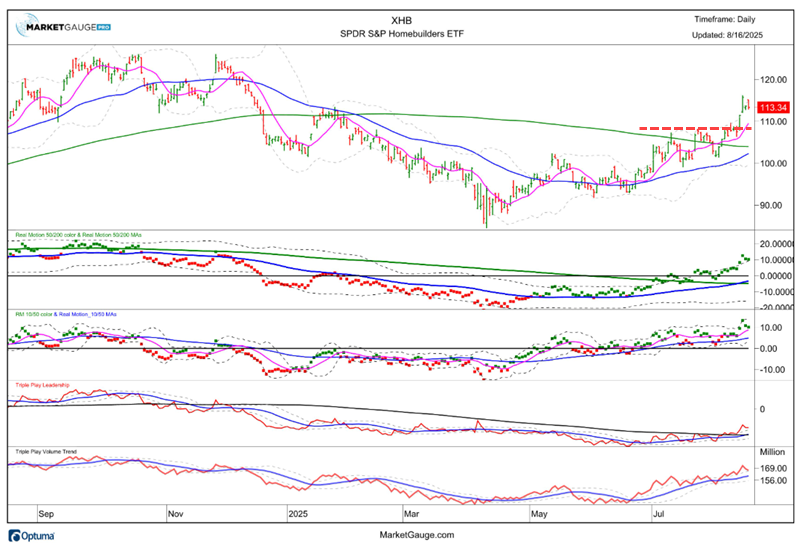
Task: Click the red 113.34 price tag
Action: coord(773,108)
